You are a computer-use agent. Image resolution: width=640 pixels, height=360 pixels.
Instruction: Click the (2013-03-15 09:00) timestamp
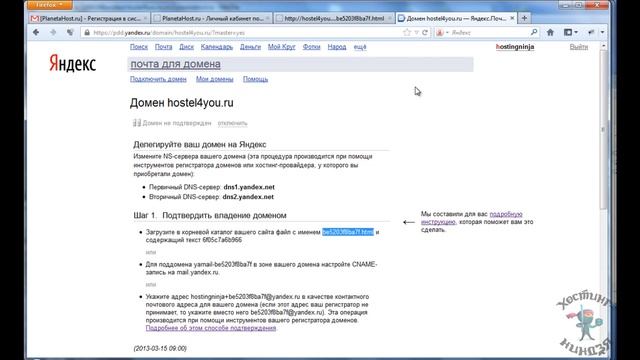tap(160, 348)
